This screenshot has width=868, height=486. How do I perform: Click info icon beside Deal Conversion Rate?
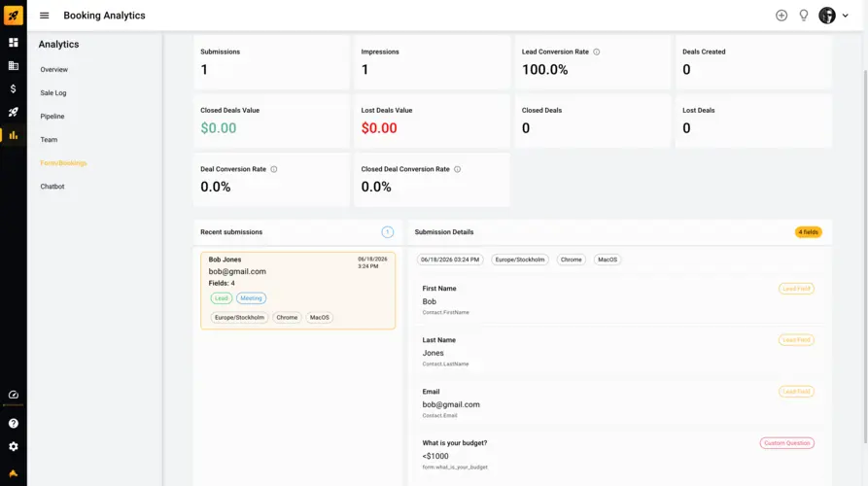(273, 169)
